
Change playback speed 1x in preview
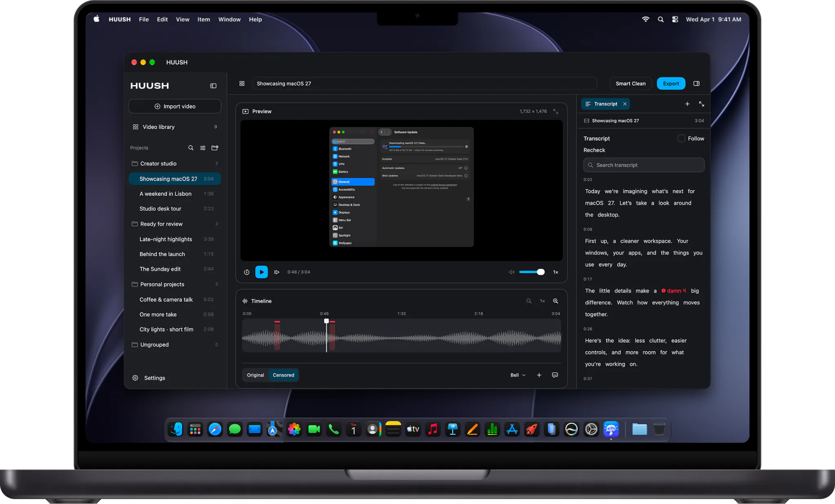[x=556, y=272]
